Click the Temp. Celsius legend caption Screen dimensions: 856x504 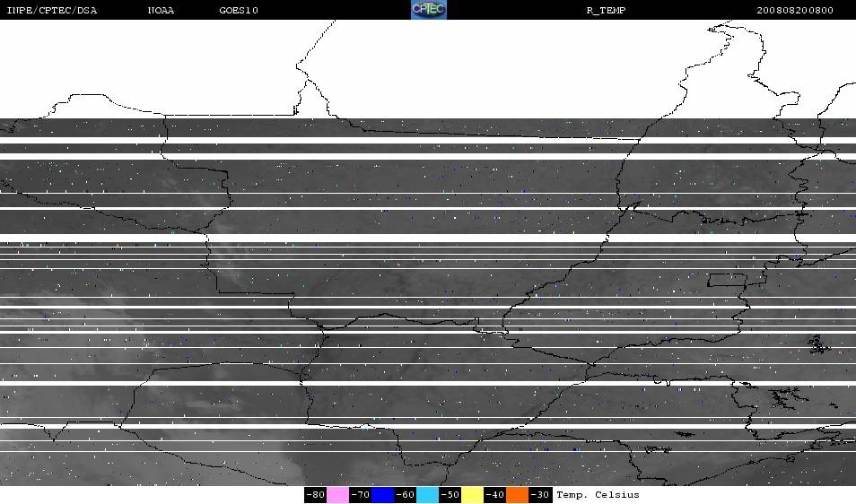tap(598, 495)
